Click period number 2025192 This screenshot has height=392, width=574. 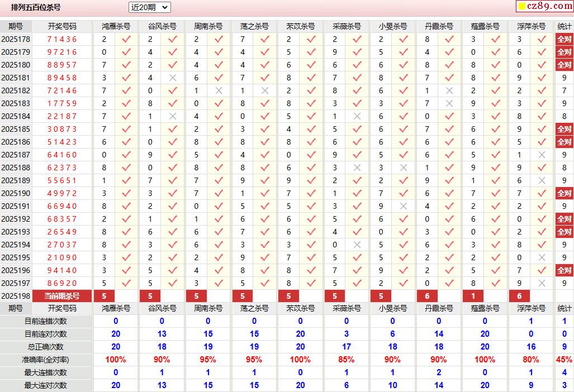16,219
